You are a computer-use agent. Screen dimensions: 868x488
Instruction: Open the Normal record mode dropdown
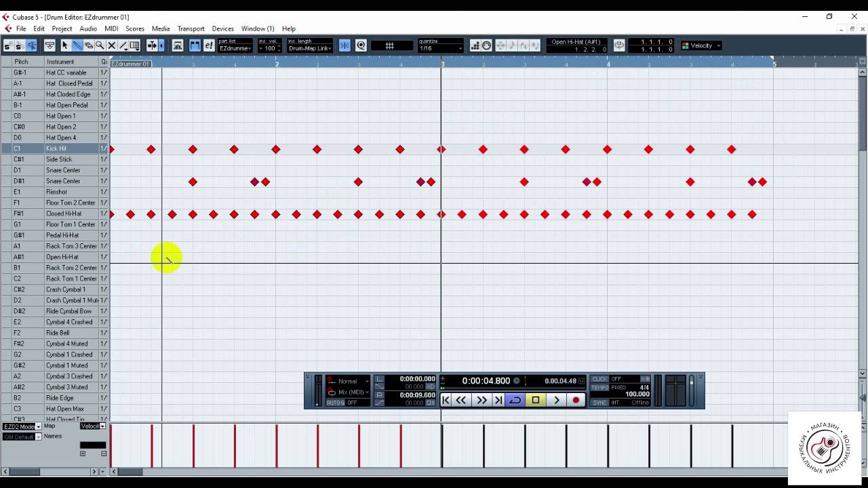349,381
